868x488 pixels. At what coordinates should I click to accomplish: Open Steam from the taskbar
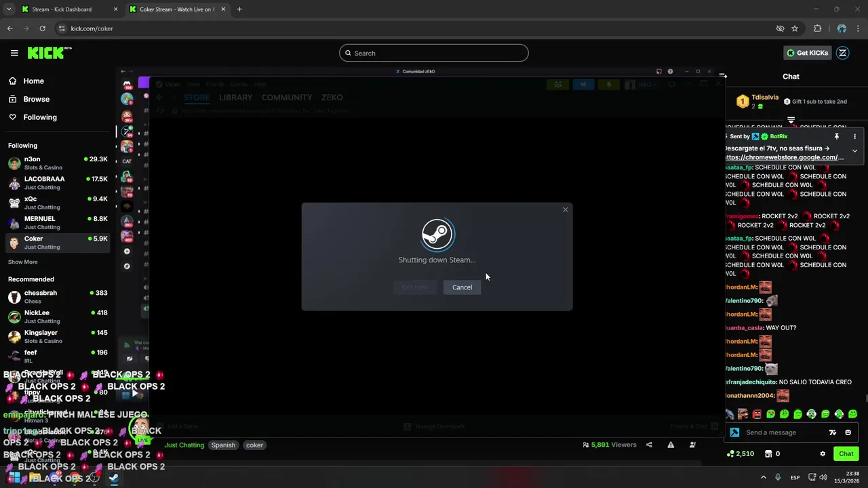point(114,477)
